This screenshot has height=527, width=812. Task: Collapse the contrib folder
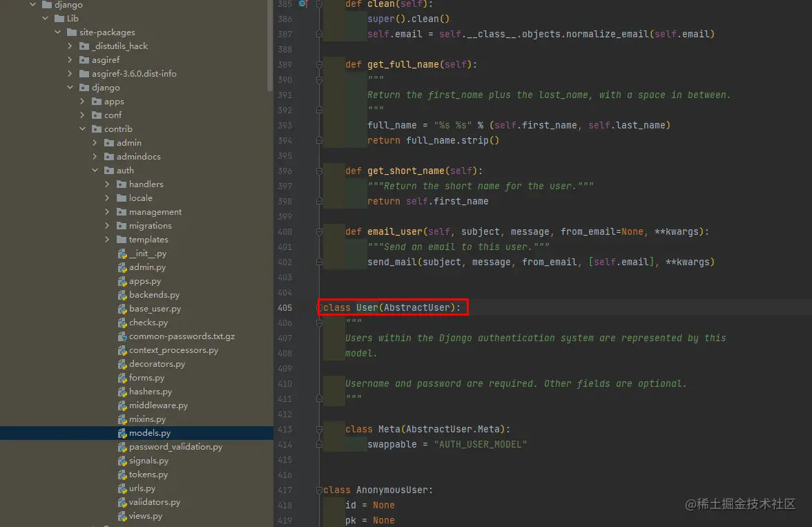[x=82, y=128]
